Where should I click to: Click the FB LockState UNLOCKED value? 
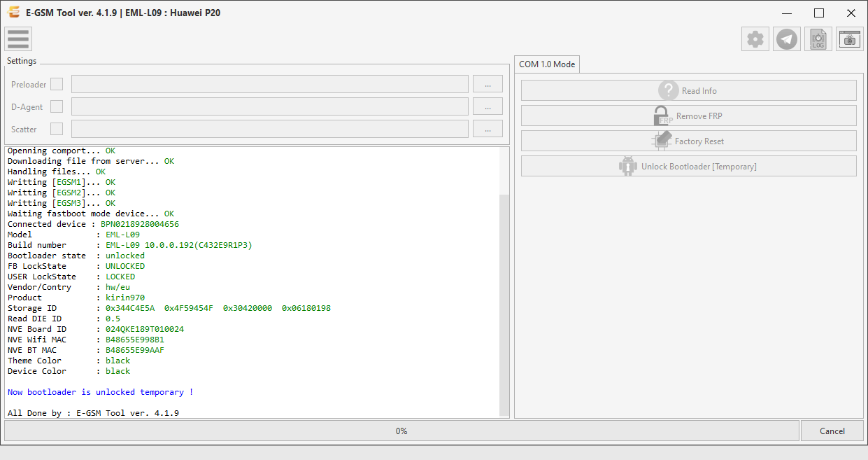(x=125, y=266)
